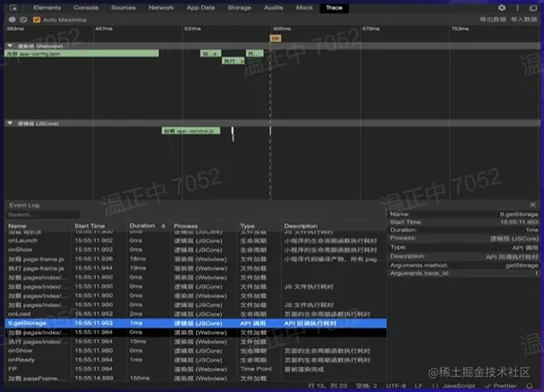The height and width of the screenshot is (392, 544).
Task: Click the Start Time column header
Action: pos(89,226)
